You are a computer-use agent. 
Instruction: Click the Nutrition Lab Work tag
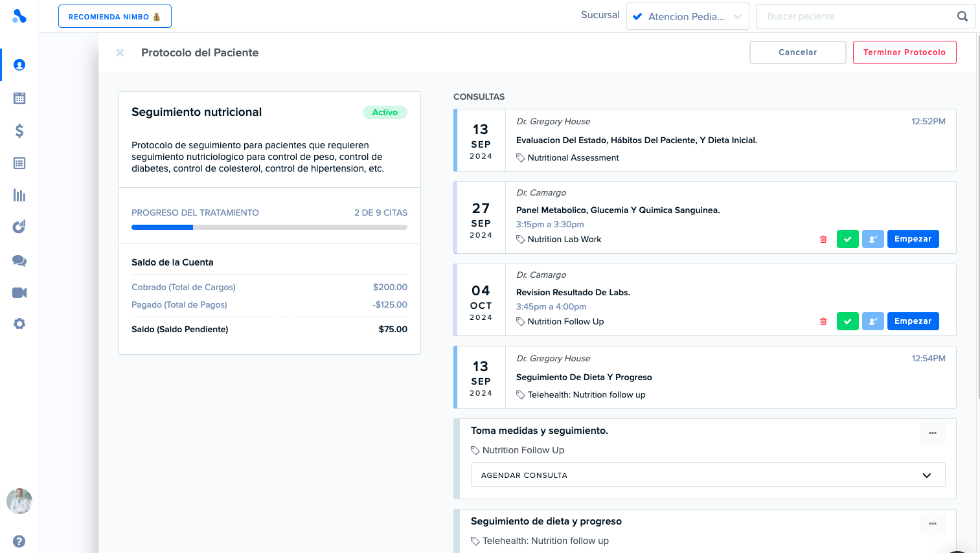(559, 239)
